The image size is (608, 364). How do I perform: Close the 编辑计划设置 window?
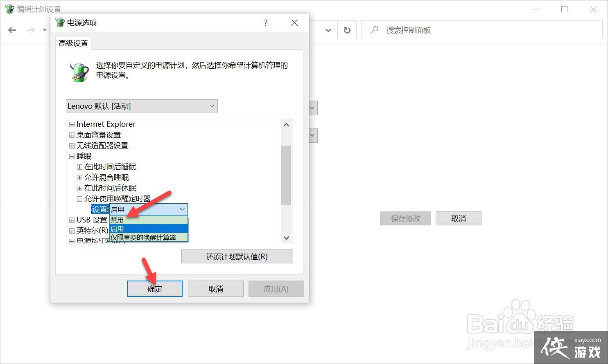(593, 9)
